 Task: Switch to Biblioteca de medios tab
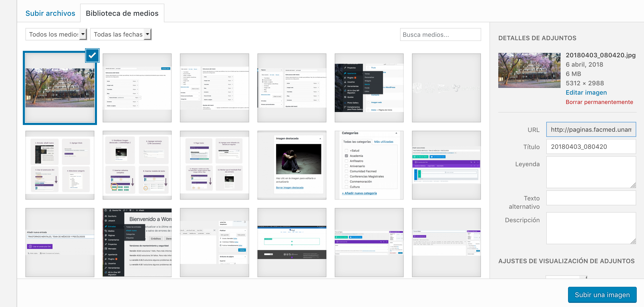pyautogui.click(x=122, y=13)
